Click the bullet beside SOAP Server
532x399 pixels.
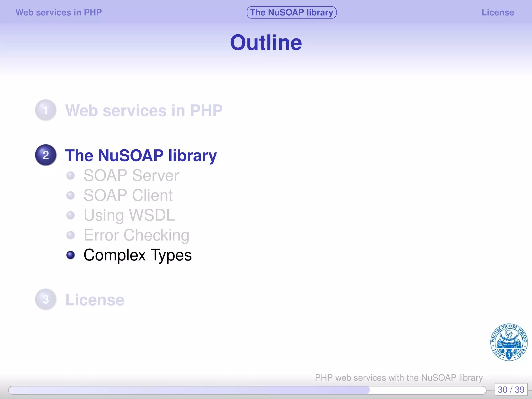[71, 176]
